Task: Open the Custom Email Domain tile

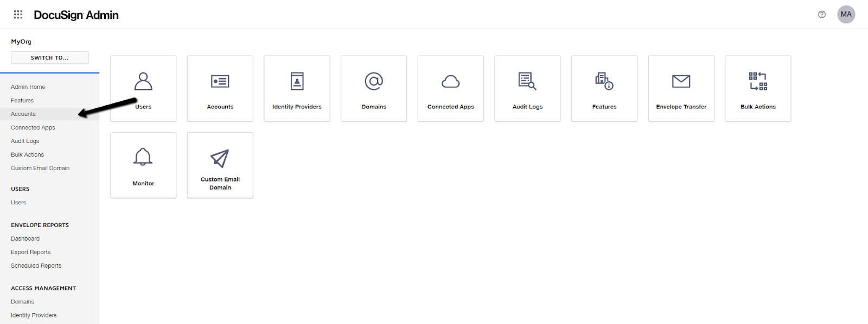Action: click(220, 165)
